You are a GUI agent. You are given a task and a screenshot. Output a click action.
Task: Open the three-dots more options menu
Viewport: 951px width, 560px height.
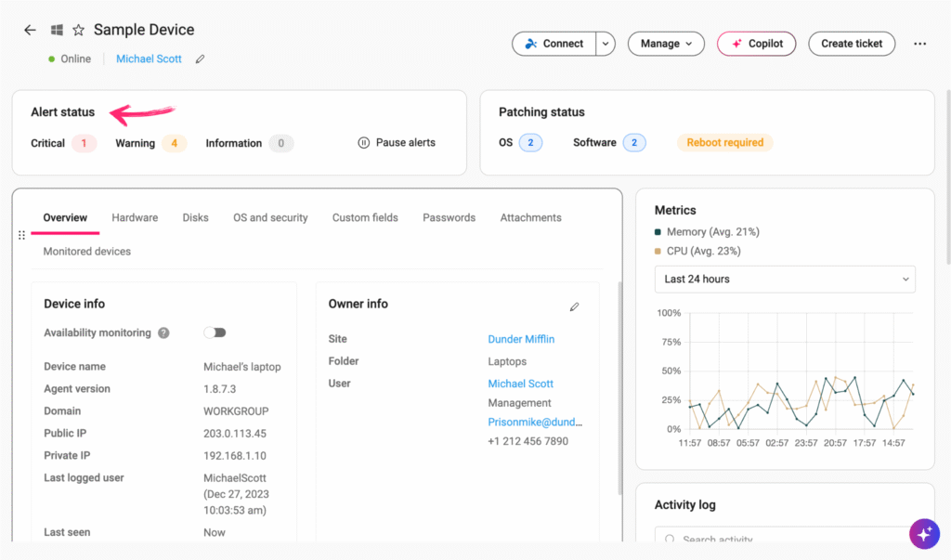pyautogui.click(x=919, y=44)
